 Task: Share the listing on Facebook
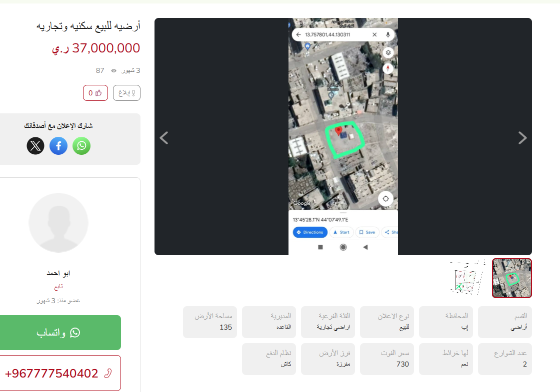point(58,146)
